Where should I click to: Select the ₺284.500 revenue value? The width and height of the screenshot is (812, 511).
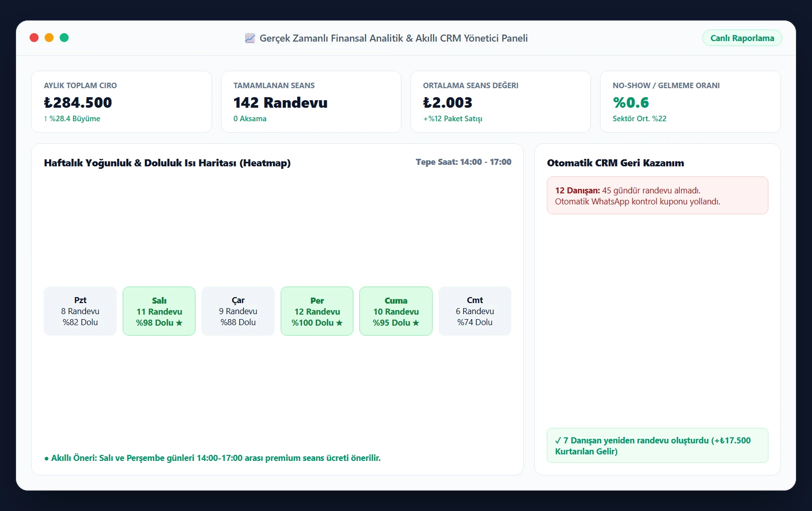pyautogui.click(x=78, y=103)
